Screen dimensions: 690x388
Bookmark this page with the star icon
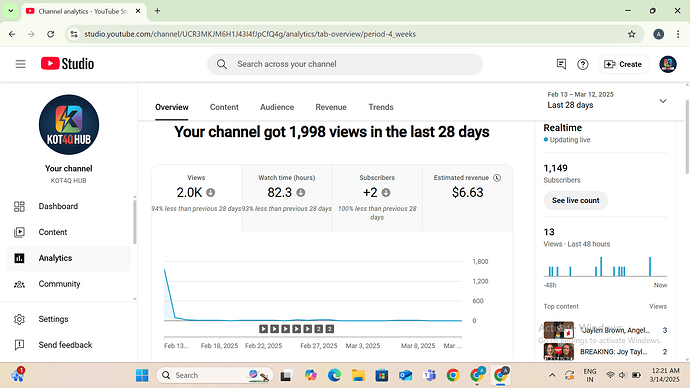point(631,34)
